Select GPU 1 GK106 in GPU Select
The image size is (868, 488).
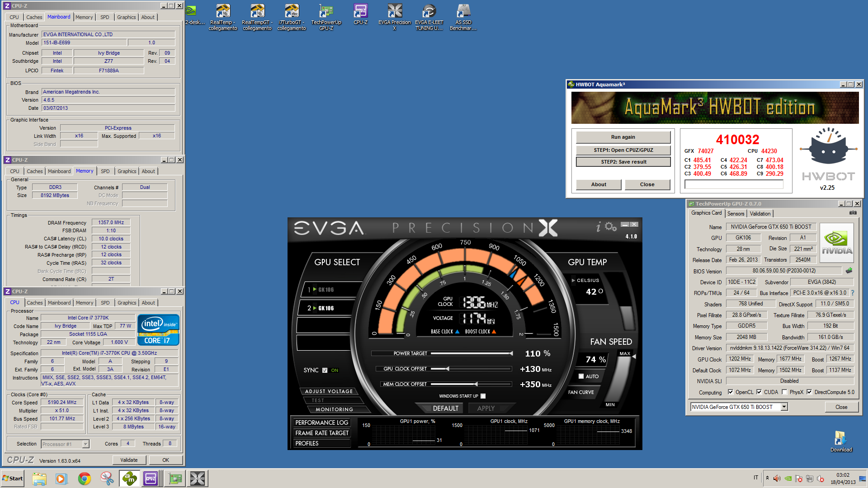pyautogui.click(x=330, y=290)
